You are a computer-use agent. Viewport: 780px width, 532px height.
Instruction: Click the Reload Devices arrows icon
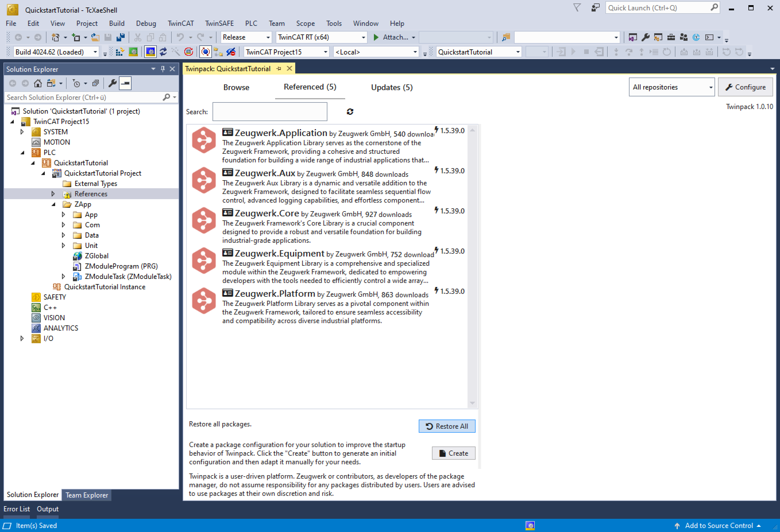(x=163, y=52)
